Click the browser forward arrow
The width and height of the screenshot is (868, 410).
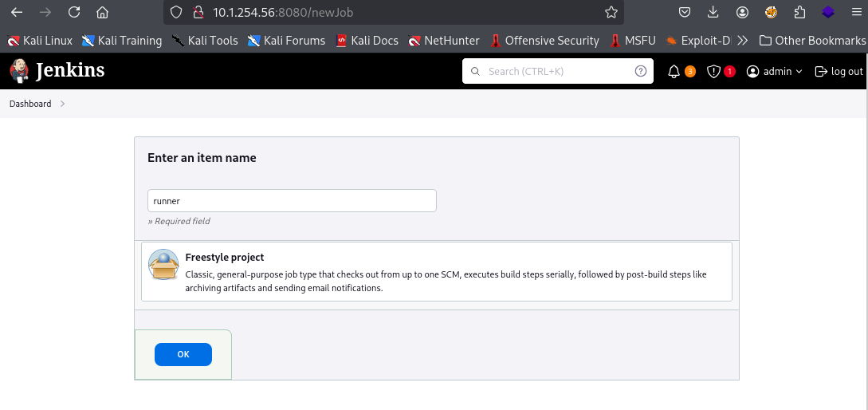[x=45, y=12]
